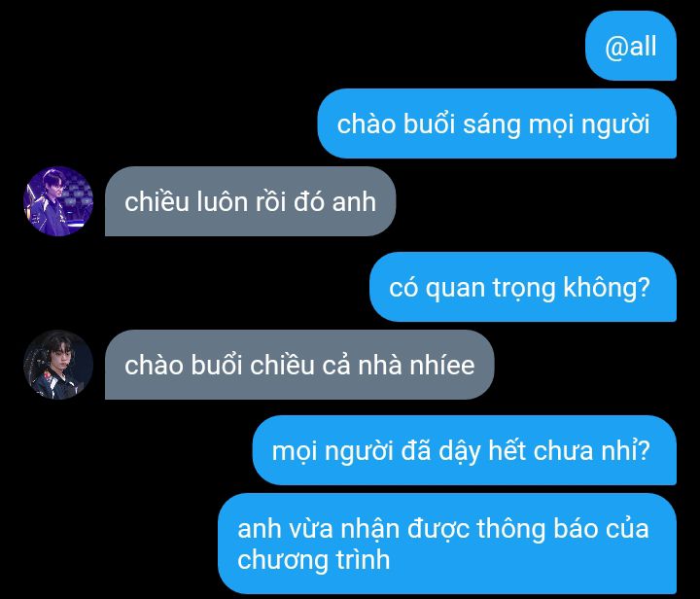Select the 'chiều luôn rồi đó anh' reply
700x599 pixels.
coord(251,201)
